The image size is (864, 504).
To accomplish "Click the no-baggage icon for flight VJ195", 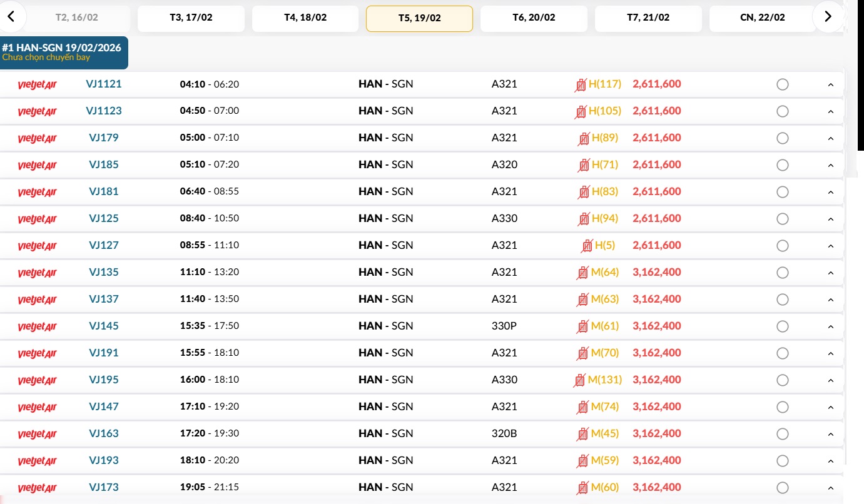I will (580, 380).
